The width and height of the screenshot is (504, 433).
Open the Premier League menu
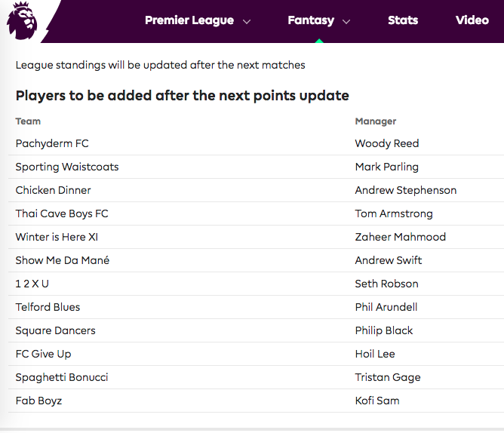[189, 20]
